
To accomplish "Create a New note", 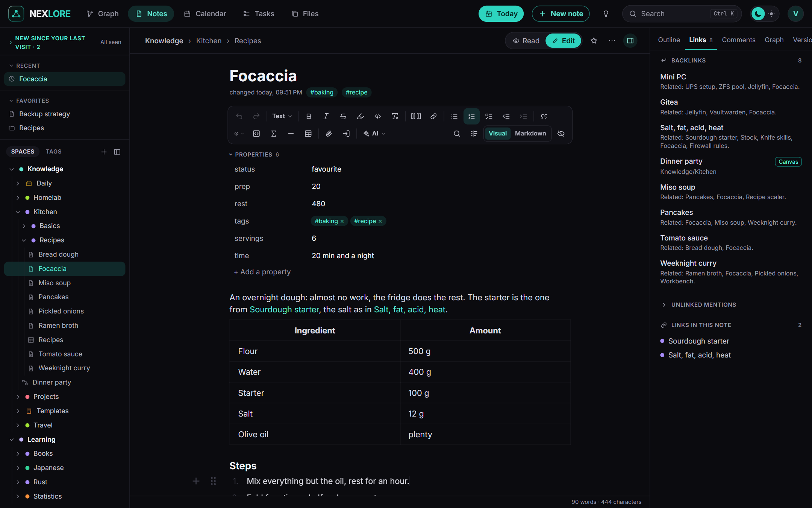I will coord(561,14).
